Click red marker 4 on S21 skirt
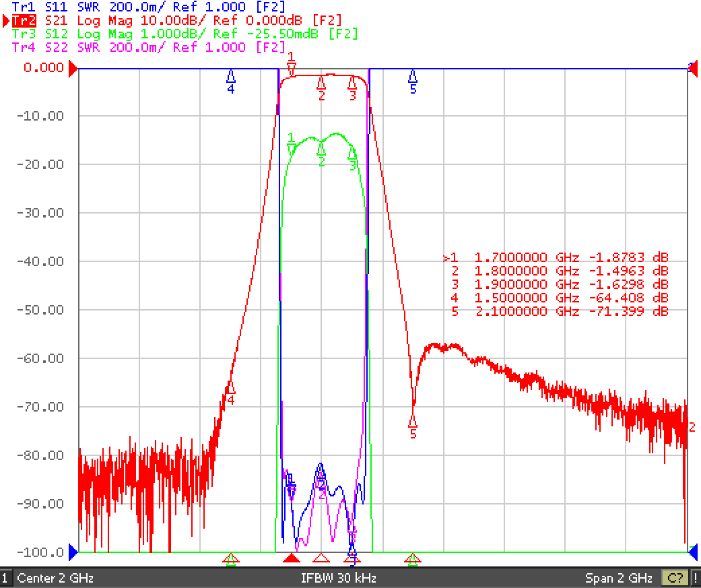701x588 pixels. point(231,388)
